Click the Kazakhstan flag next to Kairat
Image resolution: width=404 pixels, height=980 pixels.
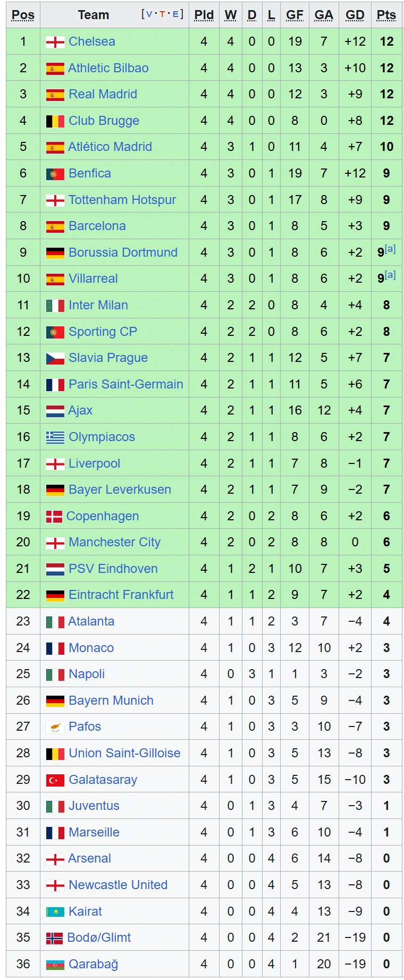55,912
